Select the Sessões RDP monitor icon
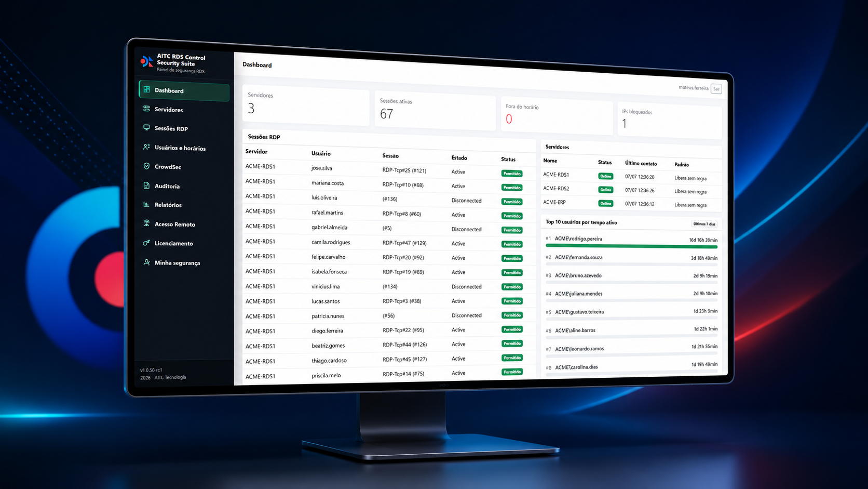This screenshot has width=868, height=489. 146,128
